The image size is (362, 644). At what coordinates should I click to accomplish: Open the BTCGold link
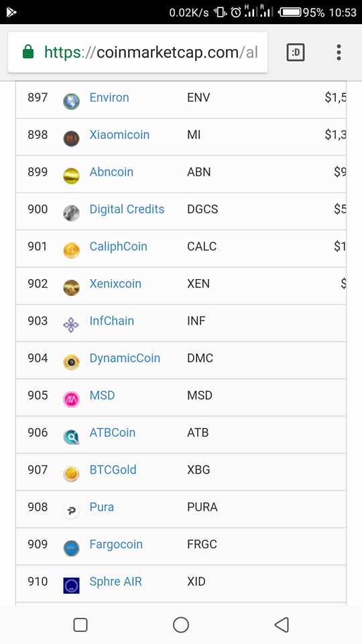click(113, 470)
